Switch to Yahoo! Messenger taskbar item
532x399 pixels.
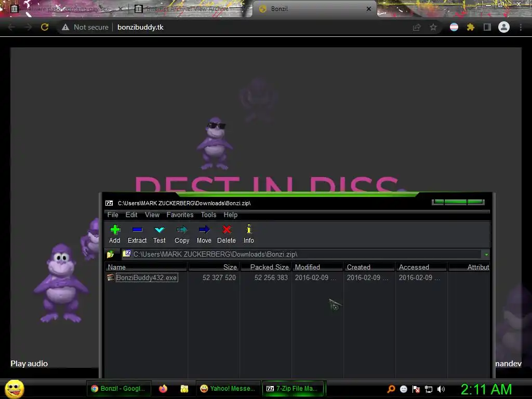click(228, 389)
